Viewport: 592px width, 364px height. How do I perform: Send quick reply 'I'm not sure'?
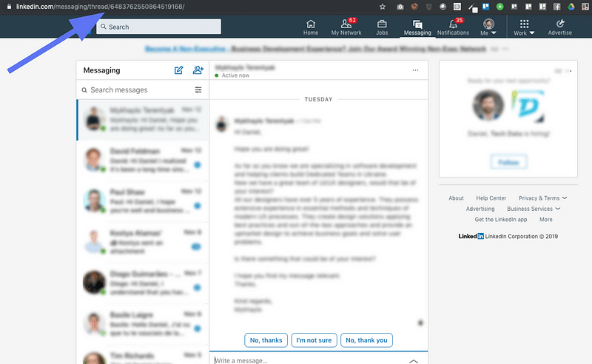(314, 340)
